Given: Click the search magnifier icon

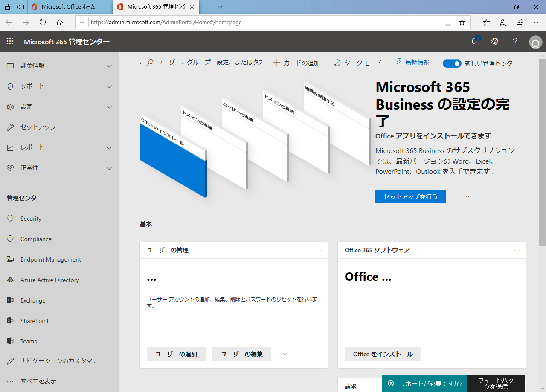Looking at the screenshot, I should pyautogui.click(x=150, y=63).
